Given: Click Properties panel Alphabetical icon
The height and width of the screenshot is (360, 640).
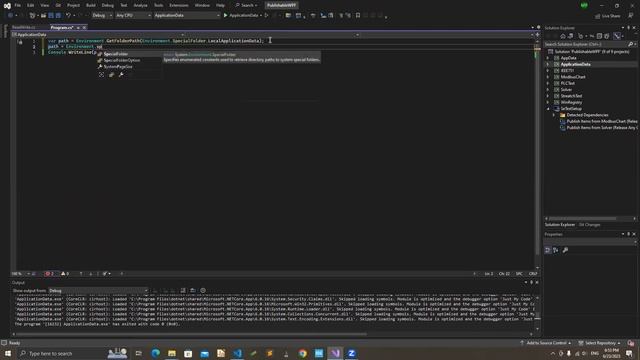Looking at the screenshot, I should (556, 250).
